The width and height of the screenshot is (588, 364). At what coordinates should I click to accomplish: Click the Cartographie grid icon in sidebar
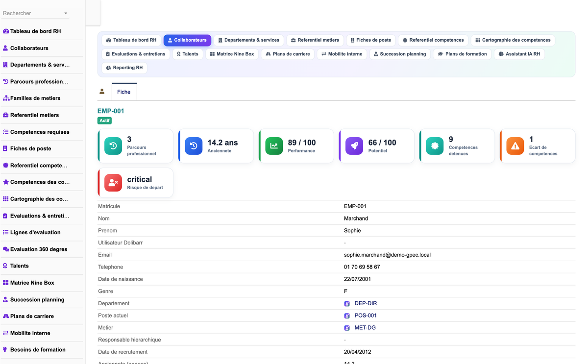pyautogui.click(x=6, y=199)
